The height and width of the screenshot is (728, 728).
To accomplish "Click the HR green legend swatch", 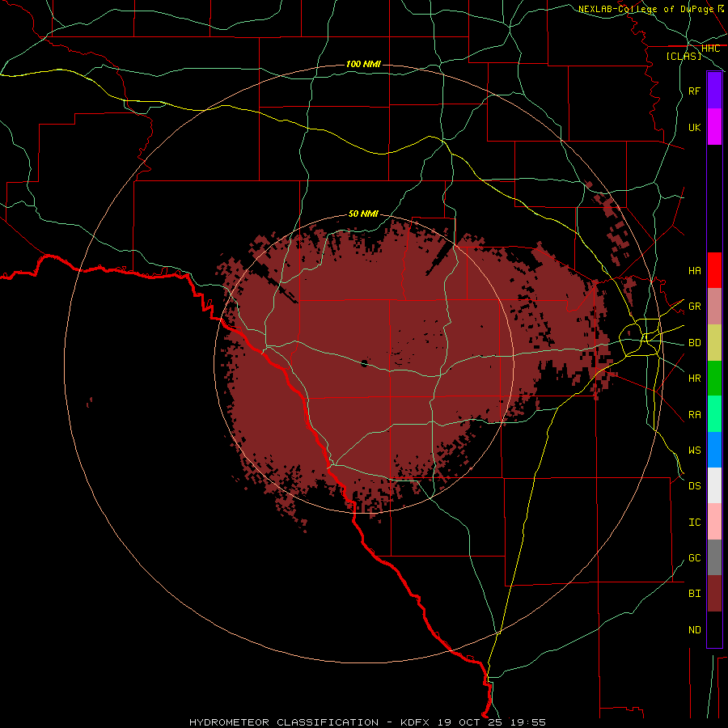I will pyautogui.click(x=714, y=379).
